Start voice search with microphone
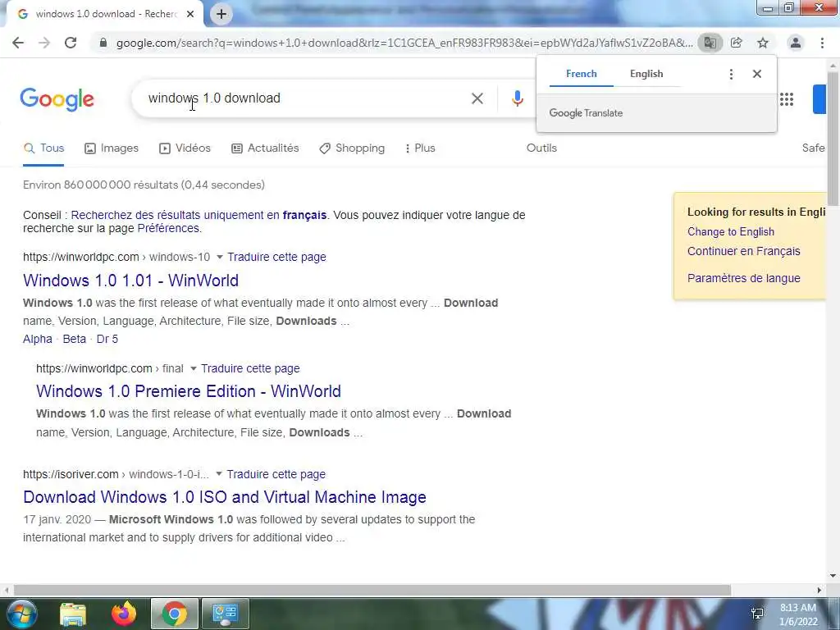Viewport: 840px width, 630px height. [518, 98]
